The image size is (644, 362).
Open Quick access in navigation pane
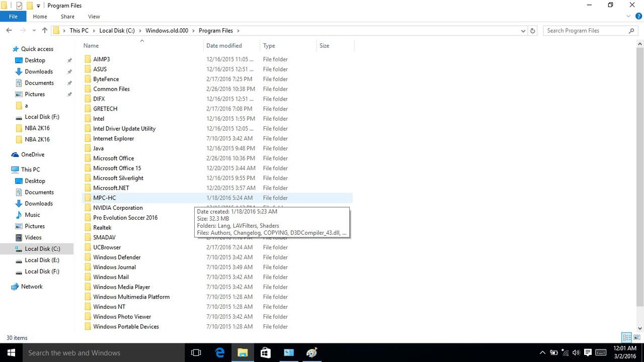point(37,49)
